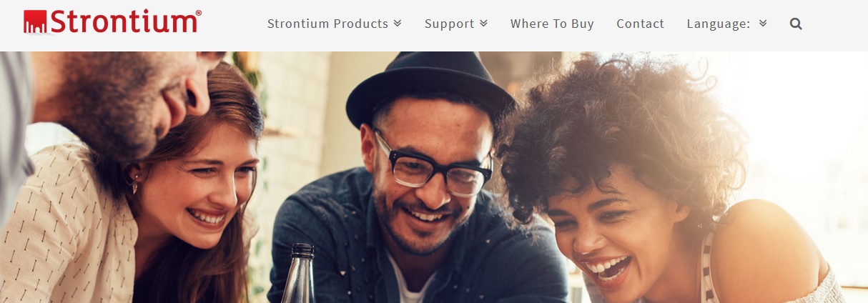Click the black-framed eyeglasses on the man

tap(432, 165)
